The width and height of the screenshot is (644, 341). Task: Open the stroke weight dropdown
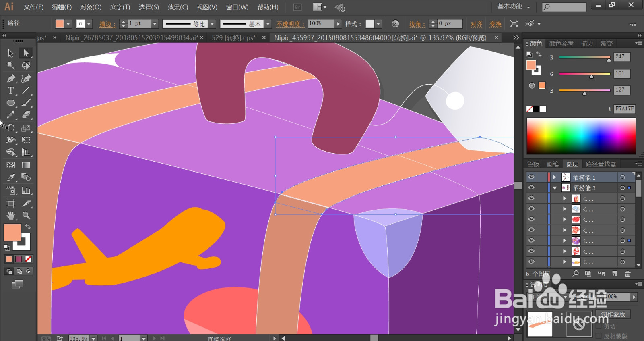click(155, 24)
